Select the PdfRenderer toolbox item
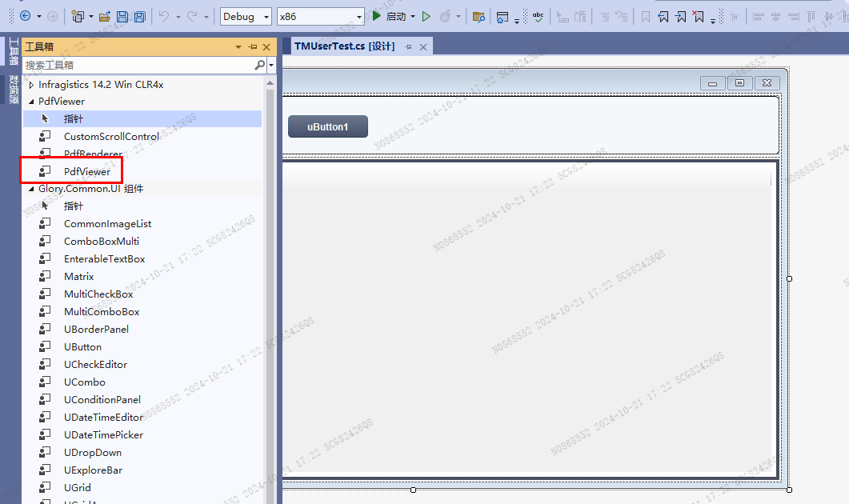This screenshot has height=504, width=849. [142, 154]
